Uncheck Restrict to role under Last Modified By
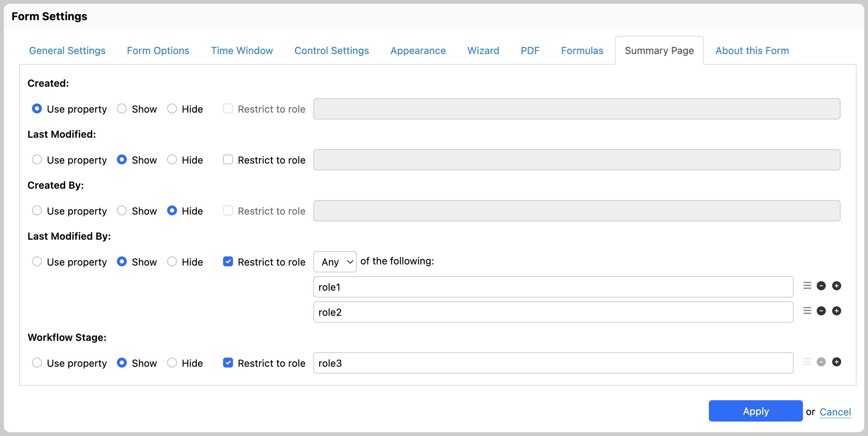This screenshot has height=436, width=868. coord(228,261)
